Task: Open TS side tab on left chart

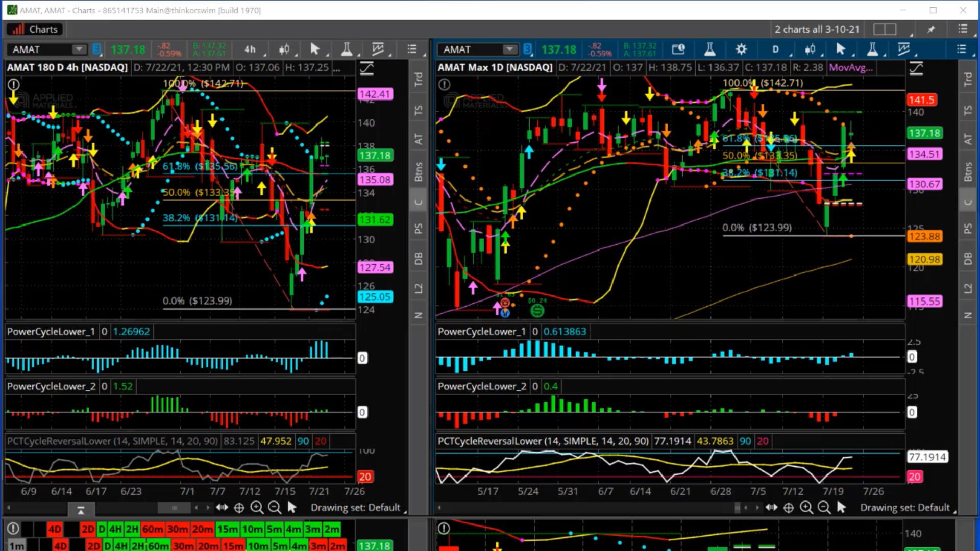Action: [419, 110]
